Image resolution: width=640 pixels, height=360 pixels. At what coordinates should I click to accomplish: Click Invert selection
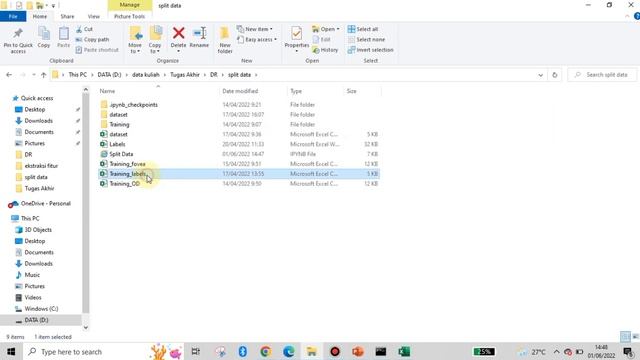[371, 50]
